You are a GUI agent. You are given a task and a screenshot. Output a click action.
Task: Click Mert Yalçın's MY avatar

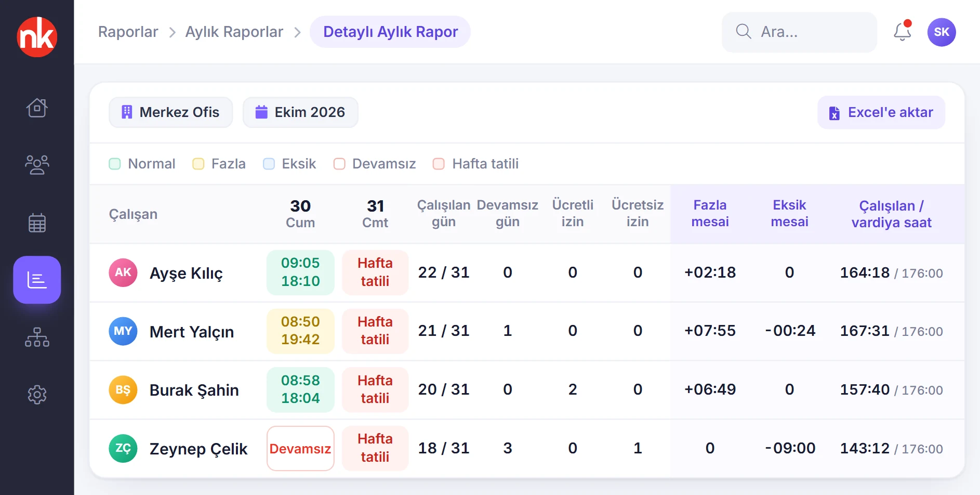coord(123,331)
